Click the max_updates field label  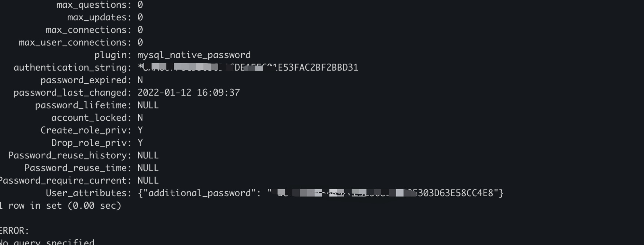99,17
